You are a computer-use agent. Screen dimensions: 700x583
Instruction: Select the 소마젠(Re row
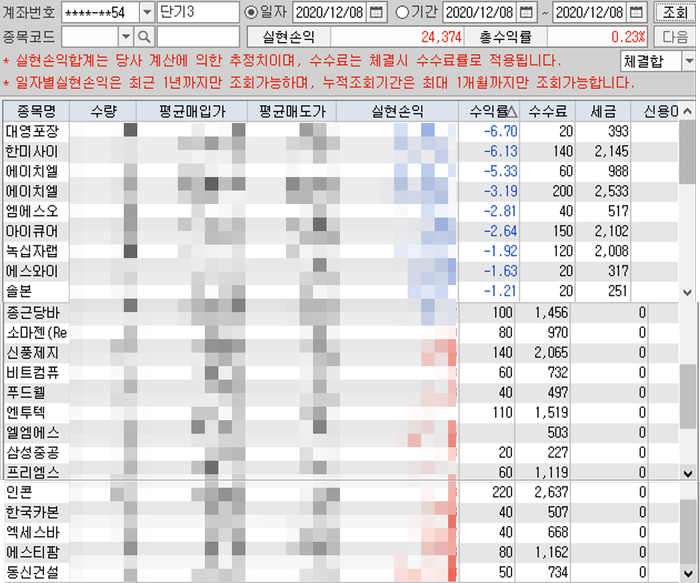point(341,333)
